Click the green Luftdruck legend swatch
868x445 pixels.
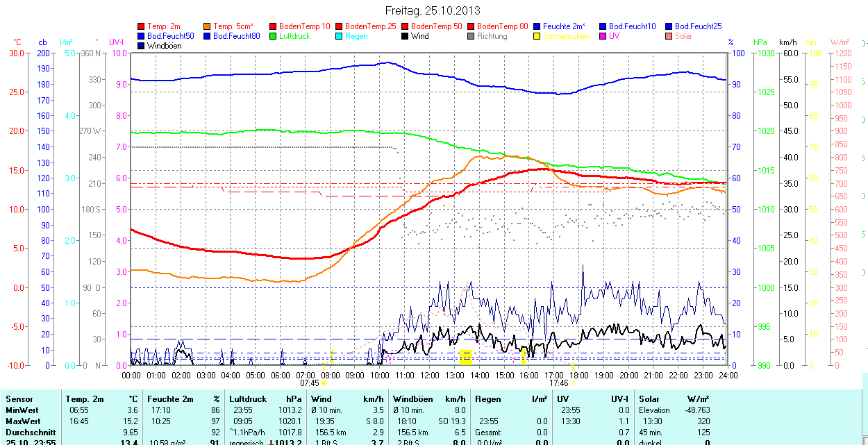(274, 36)
